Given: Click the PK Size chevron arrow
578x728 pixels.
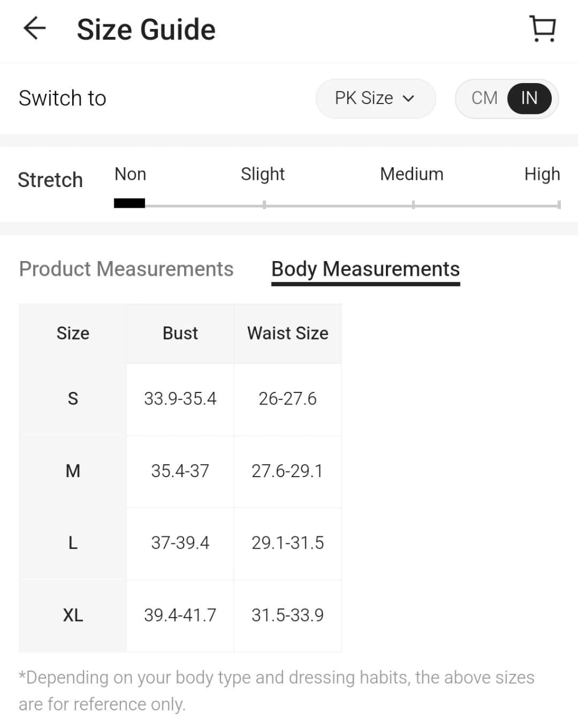Looking at the screenshot, I should tap(408, 98).
